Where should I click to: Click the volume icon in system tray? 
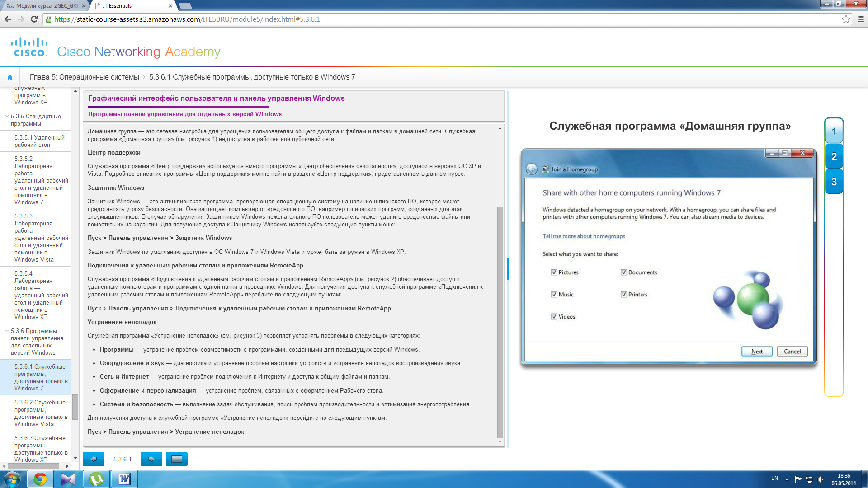[x=820, y=479]
